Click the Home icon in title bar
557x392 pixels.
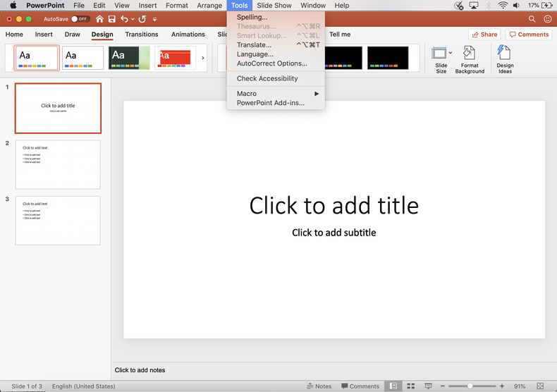pyautogui.click(x=99, y=19)
